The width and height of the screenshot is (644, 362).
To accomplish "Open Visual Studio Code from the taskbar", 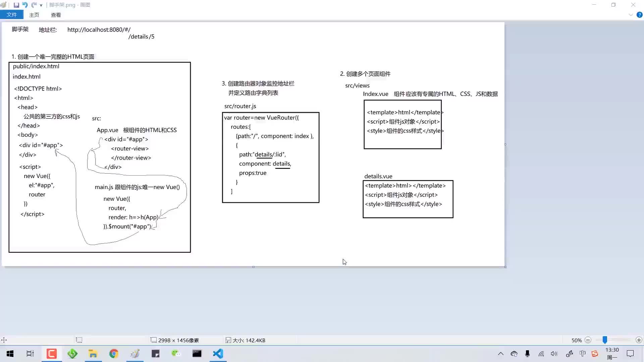I will [218, 354].
